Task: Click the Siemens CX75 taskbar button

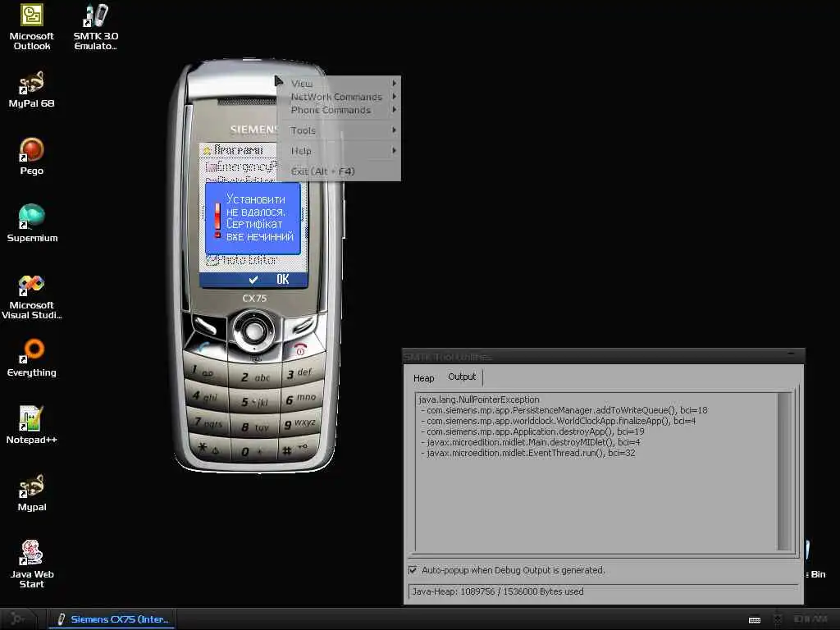Action: (x=113, y=619)
